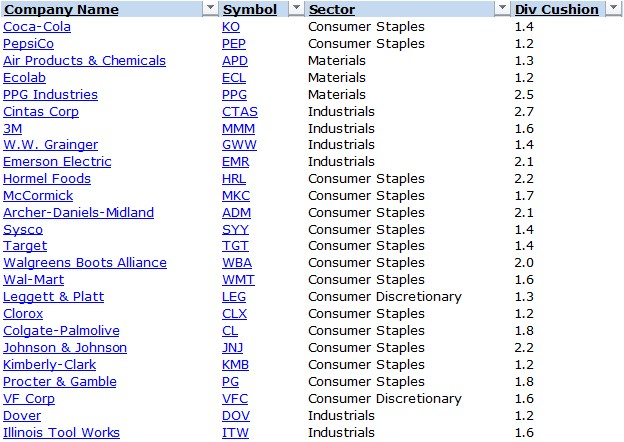Click the Procter & Gamble link

click(x=60, y=381)
